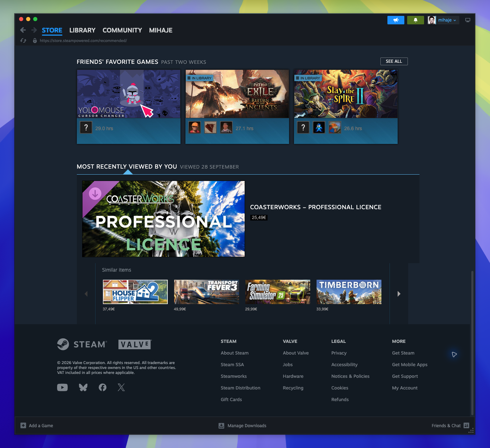Open the Path of Exile game card
490x448 pixels.
237,107
